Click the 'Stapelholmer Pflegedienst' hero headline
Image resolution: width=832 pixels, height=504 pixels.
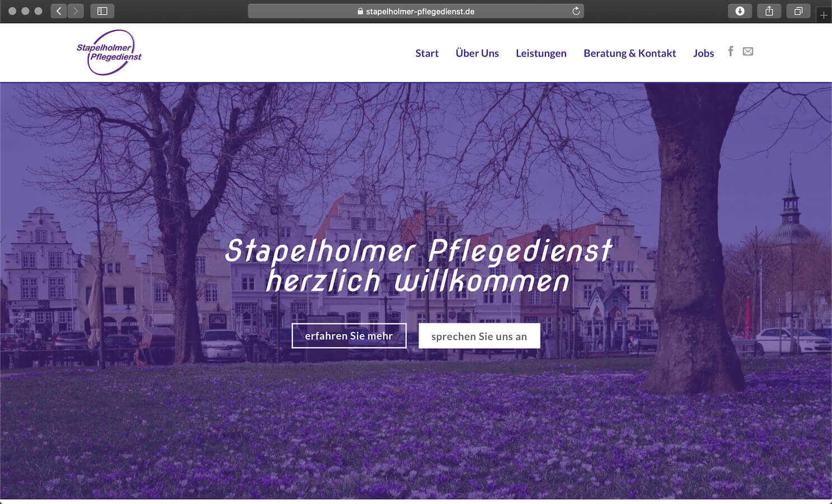[418, 250]
